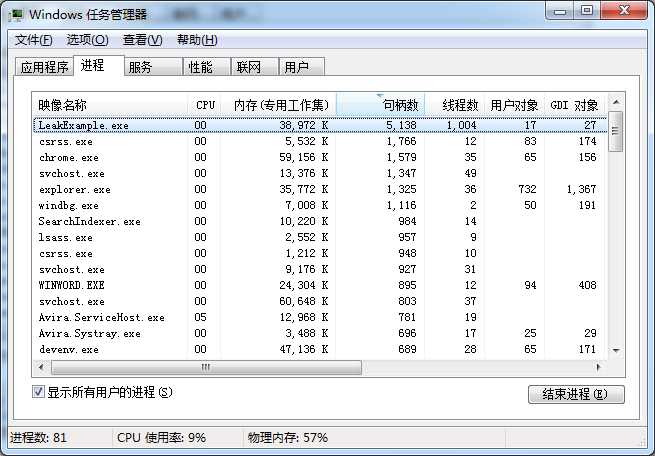Click the horizontal scrollbar right arrow
The height and width of the screenshot is (456, 655).
(598, 367)
